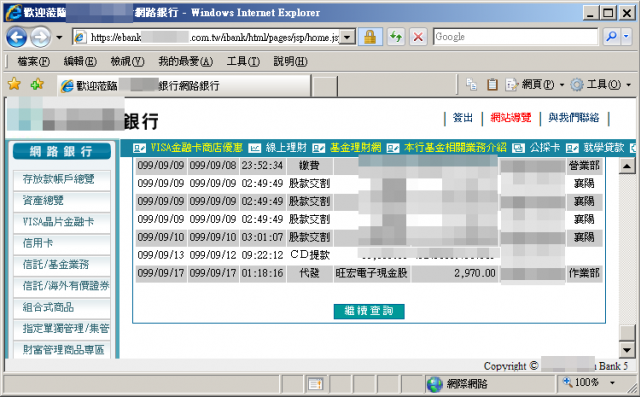Click Add to Favorites star-plus icon
This screenshot has height=397, width=640.
pos(37,84)
